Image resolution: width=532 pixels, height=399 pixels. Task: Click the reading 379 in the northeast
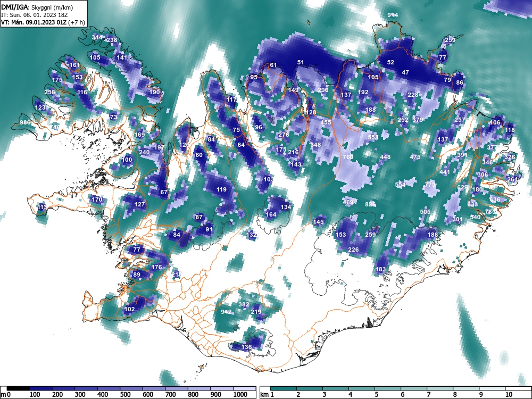click(x=418, y=119)
